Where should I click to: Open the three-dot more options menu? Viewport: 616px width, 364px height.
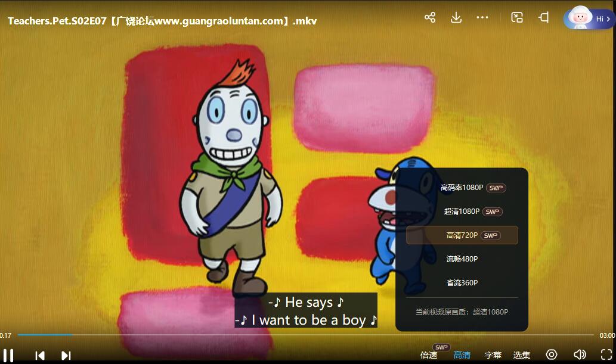click(482, 17)
